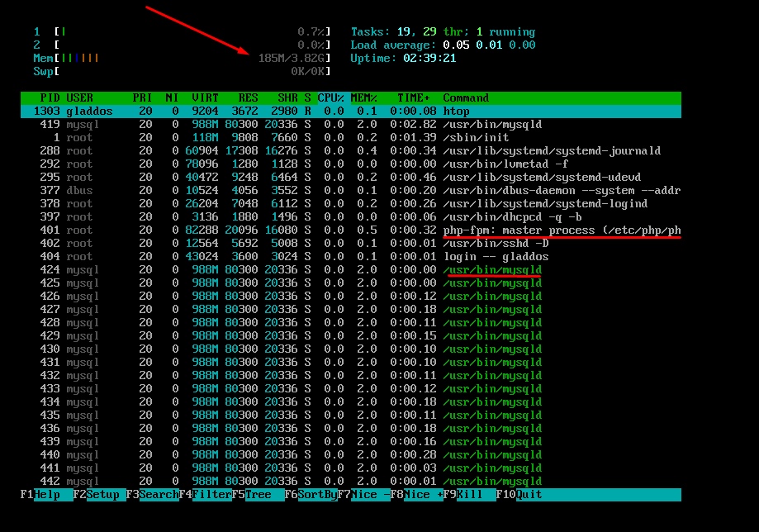
Task: Sort by the MEM% column header
Action: pos(363,97)
